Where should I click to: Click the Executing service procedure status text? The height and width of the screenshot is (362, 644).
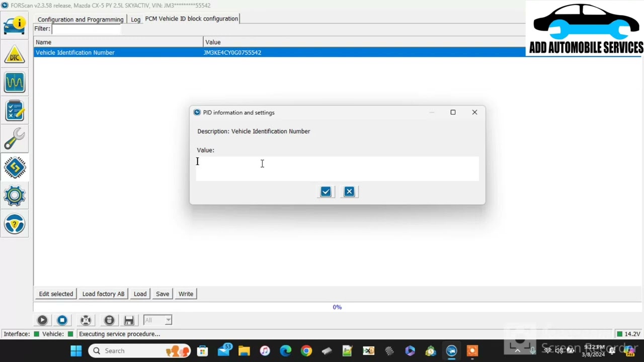click(119, 334)
